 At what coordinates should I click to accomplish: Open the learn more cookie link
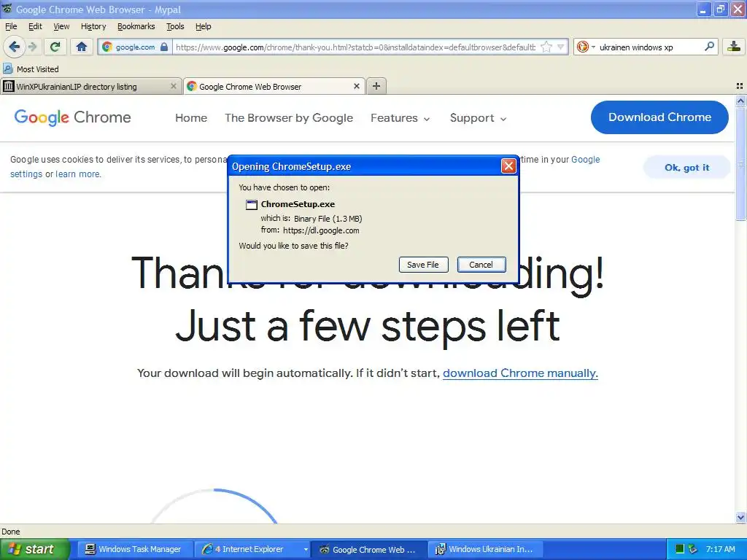click(x=77, y=174)
